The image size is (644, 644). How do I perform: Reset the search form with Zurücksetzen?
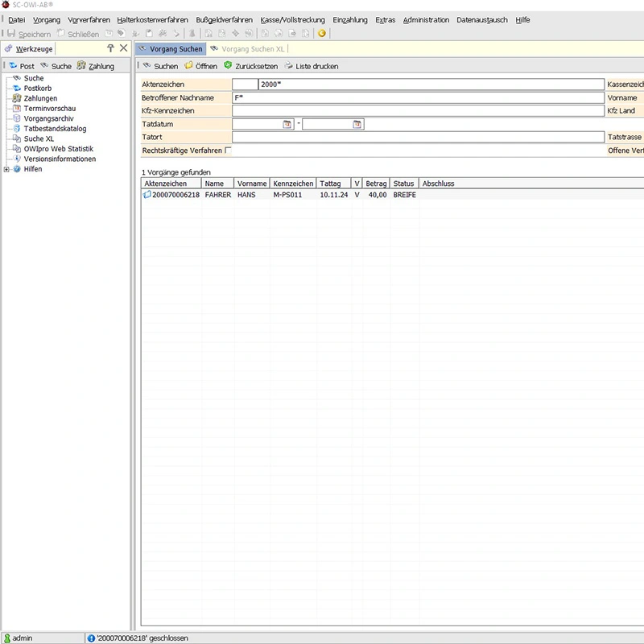click(x=250, y=66)
